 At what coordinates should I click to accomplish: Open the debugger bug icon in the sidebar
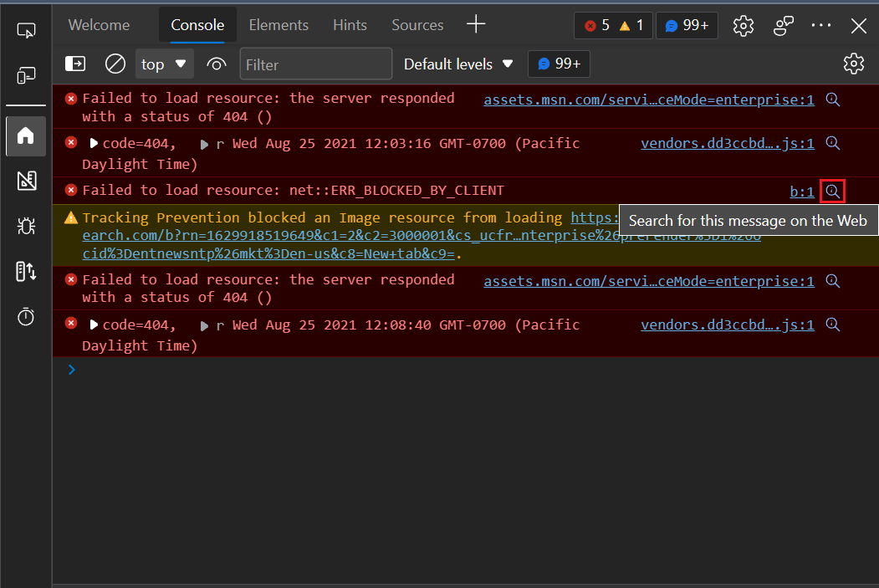26,226
